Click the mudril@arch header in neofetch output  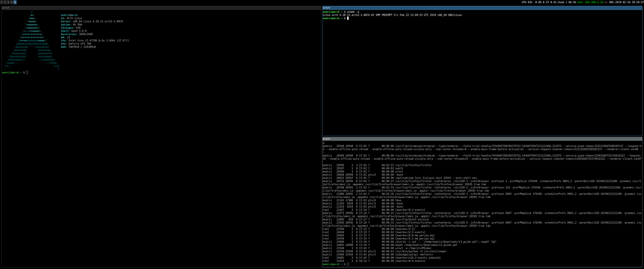pos(69,15)
